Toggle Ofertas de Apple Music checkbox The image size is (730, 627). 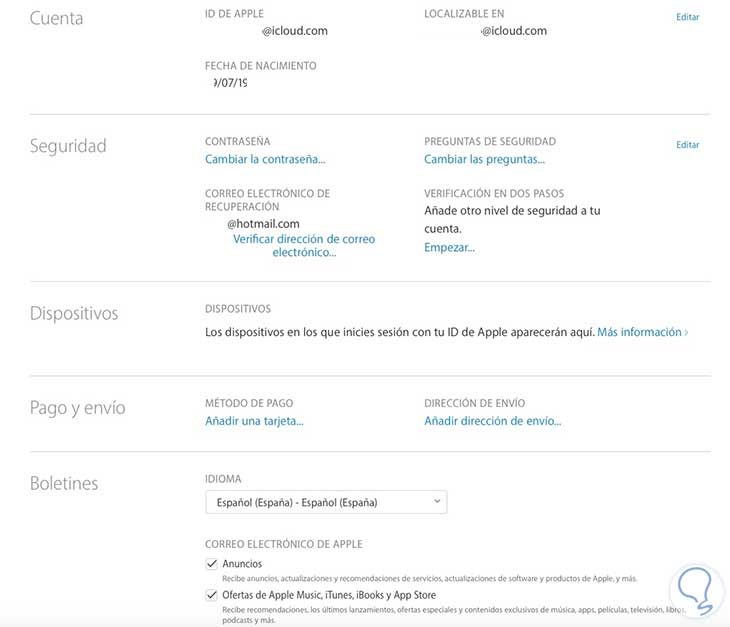211,595
